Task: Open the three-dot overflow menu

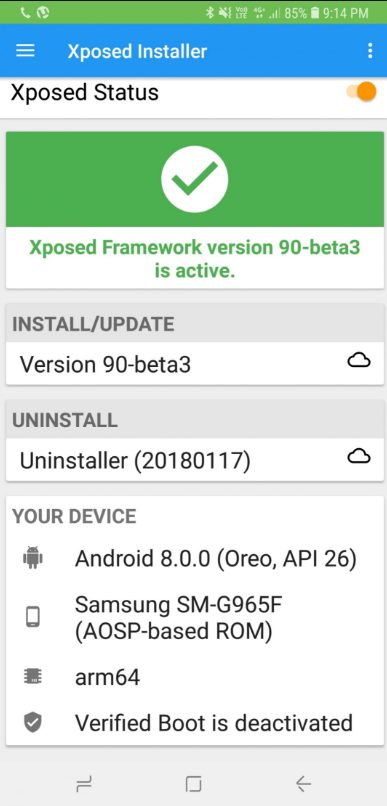Action: pyautogui.click(x=370, y=51)
